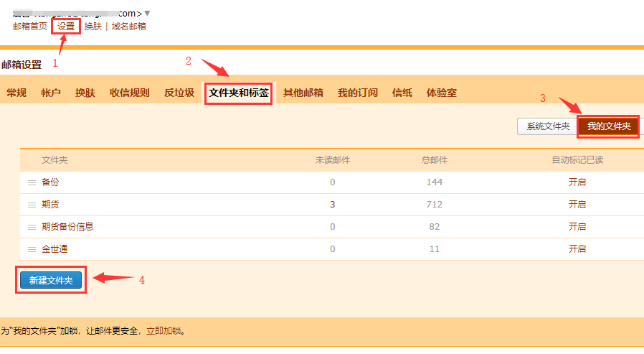Switch to 系统文件夹 view

coord(548,126)
